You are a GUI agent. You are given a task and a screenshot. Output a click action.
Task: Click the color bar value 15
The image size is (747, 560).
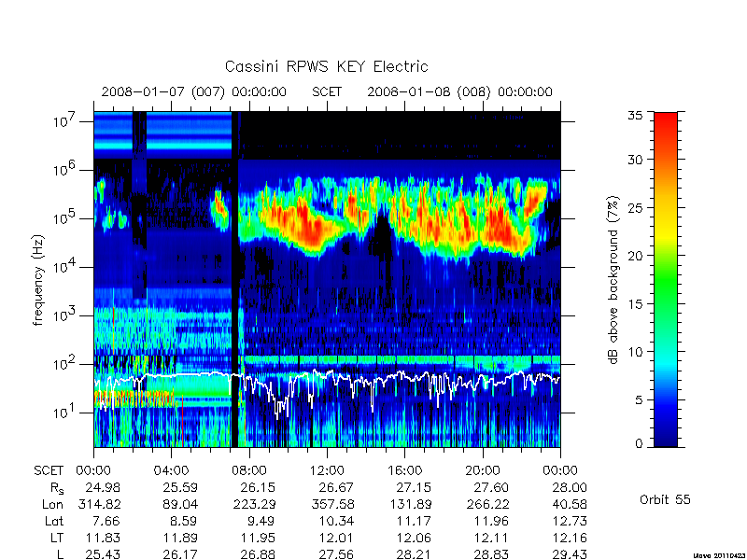coord(635,303)
